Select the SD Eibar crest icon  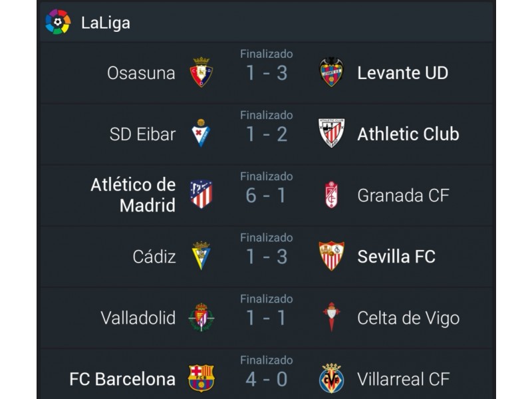pos(201,133)
